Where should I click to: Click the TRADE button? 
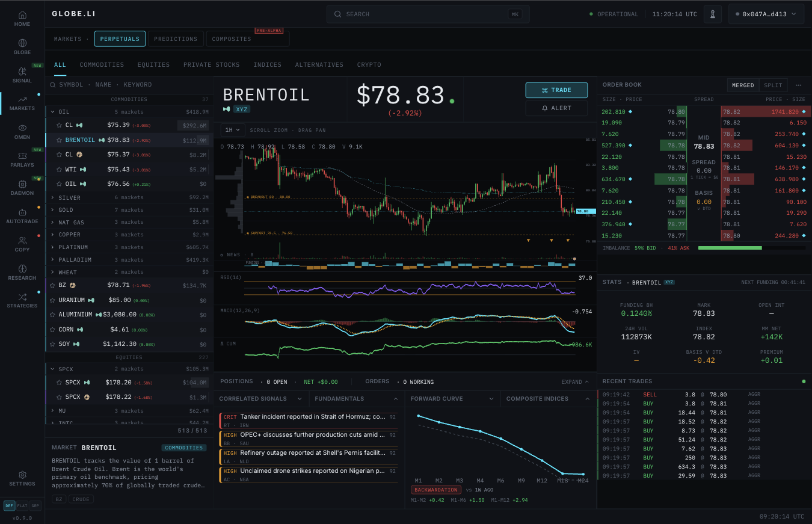[x=556, y=90]
